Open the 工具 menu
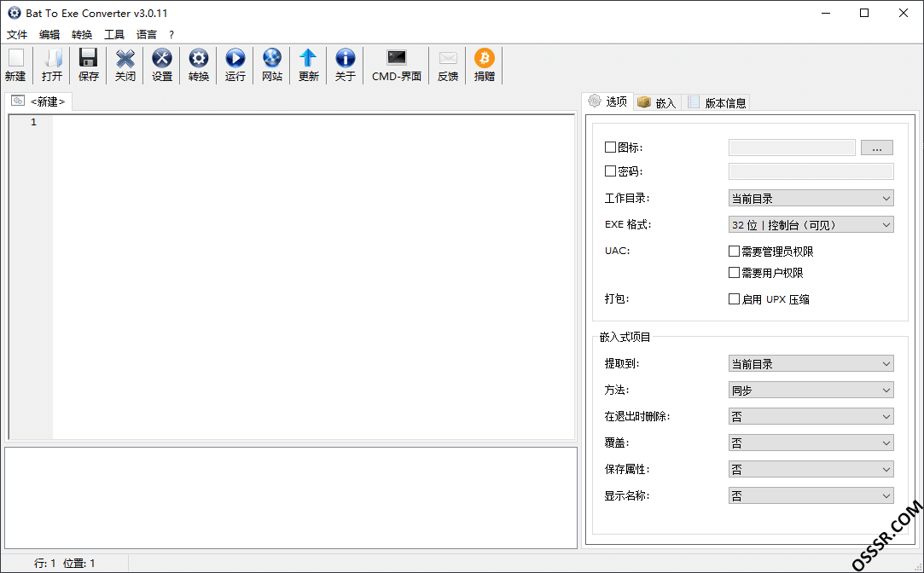 pos(114,35)
